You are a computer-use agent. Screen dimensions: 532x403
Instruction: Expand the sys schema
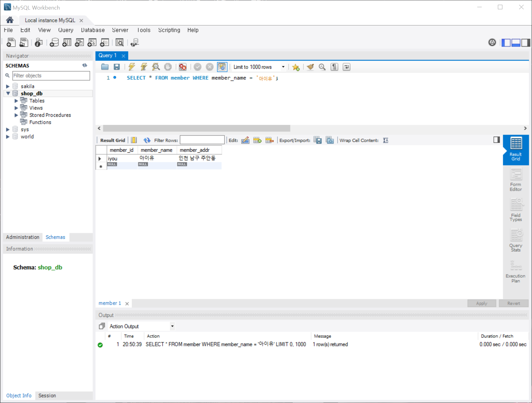(x=8, y=130)
